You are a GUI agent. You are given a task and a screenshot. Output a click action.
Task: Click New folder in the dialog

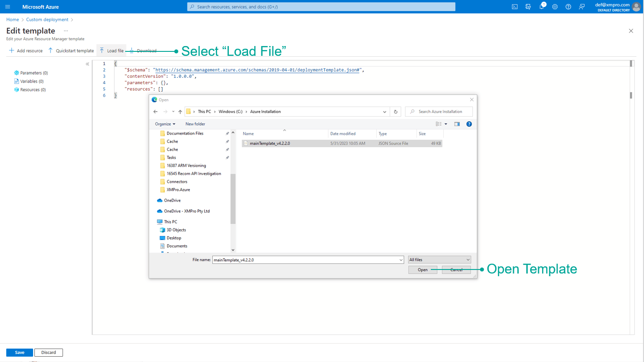coord(195,124)
